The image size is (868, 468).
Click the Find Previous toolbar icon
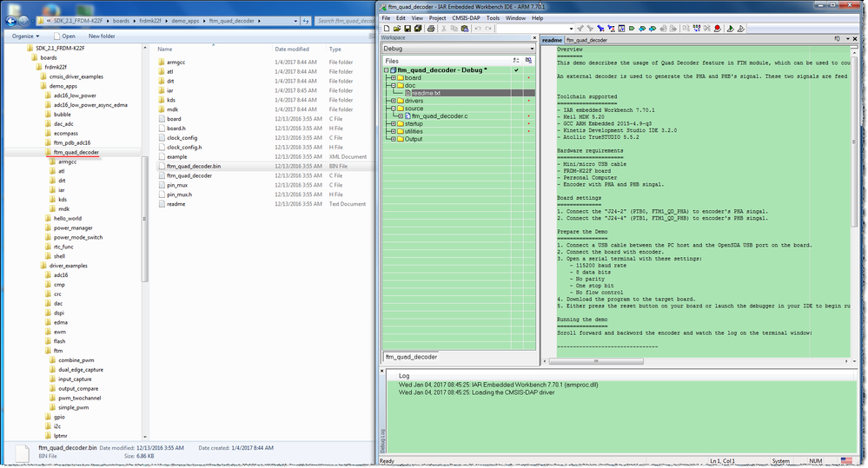coord(580,28)
